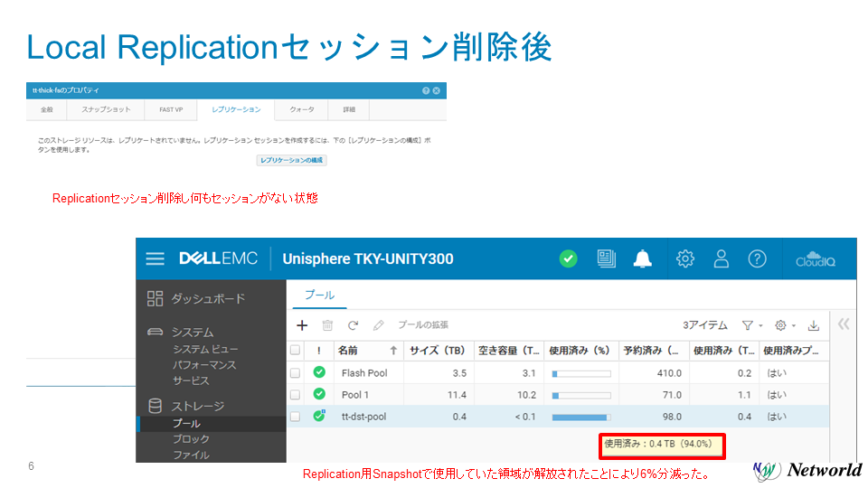This screenshot has width=868, height=488.
Task: Click the Dashboard grid icon in sidebar
Action: (x=155, y=299)
